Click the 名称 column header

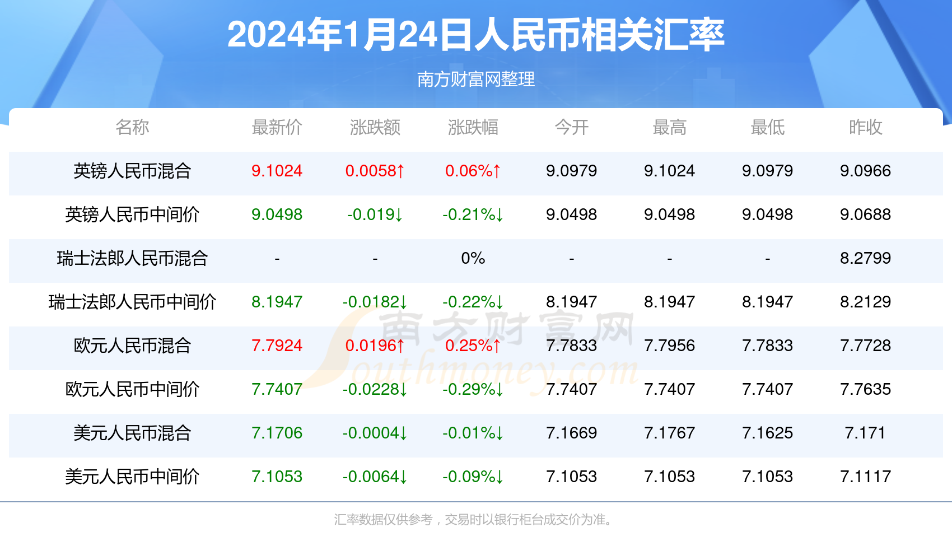coord(132,127)
